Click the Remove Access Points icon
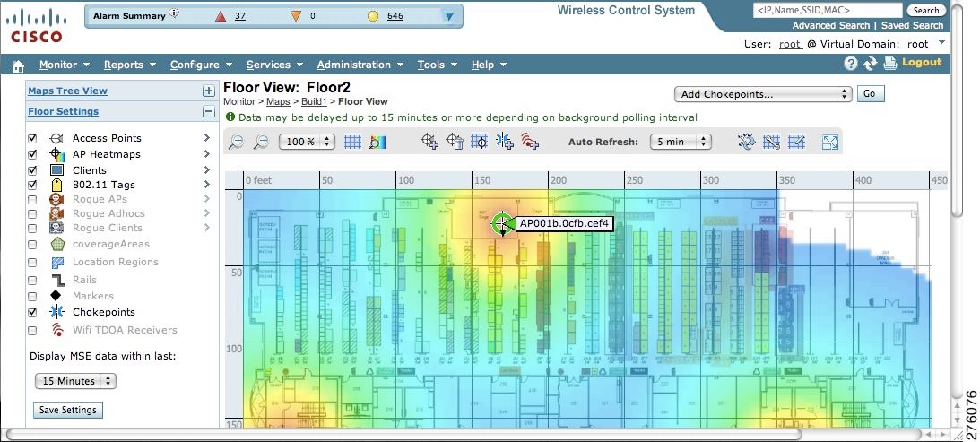Image resolution: width=980 pixels, height=442 pixels. click(455, 142)
